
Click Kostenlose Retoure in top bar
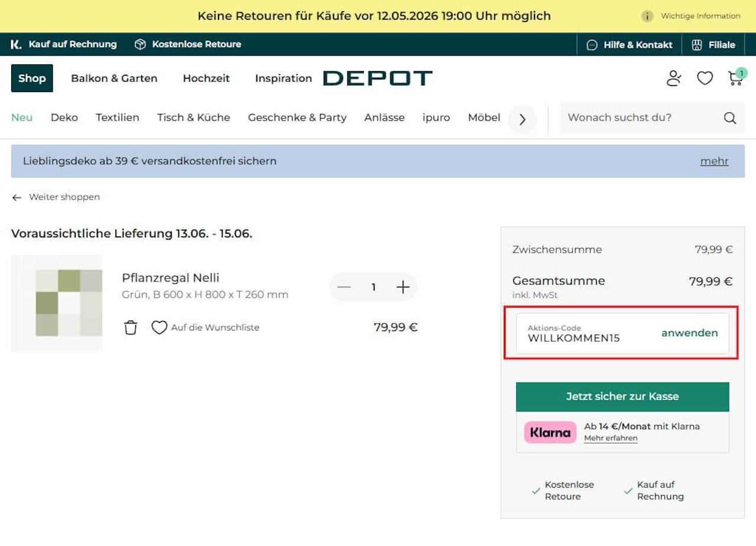pyautogui.click(x=197, y=44)
